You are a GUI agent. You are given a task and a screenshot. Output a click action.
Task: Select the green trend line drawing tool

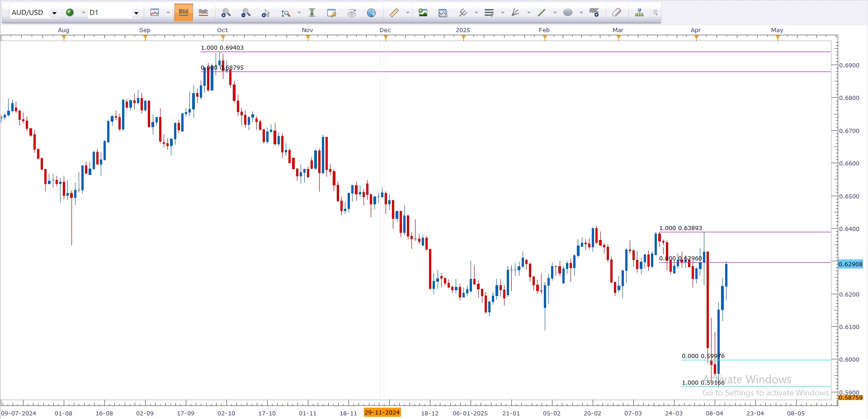pyautogui.click(x=542, y=13)
